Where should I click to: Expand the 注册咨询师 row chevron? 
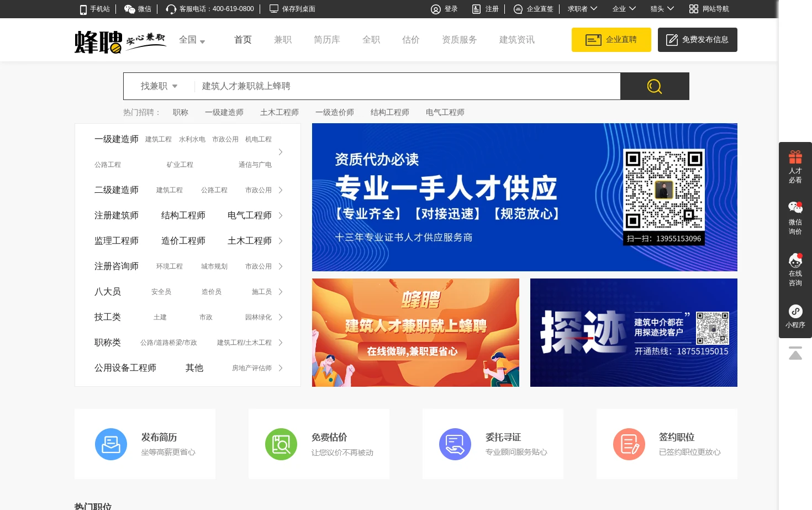click(281, 266)
